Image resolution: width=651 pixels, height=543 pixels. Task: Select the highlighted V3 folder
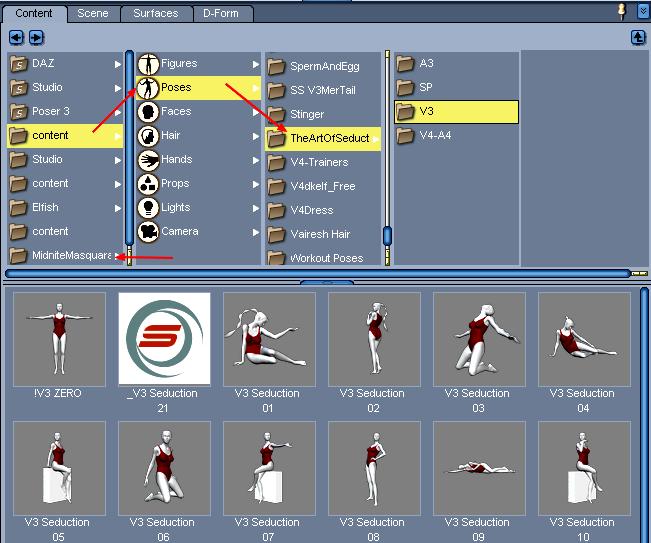click(456, 112)
